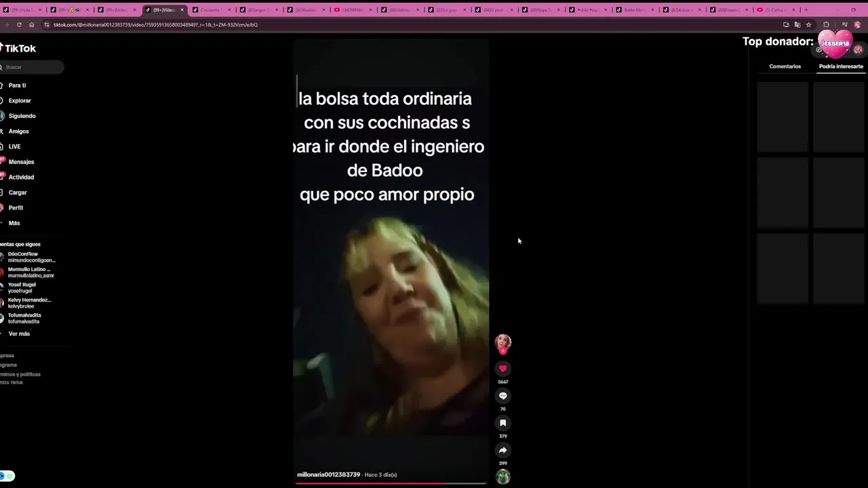
Task: Click the millonaria0012383739 username link
Action: tap(328, 474)
